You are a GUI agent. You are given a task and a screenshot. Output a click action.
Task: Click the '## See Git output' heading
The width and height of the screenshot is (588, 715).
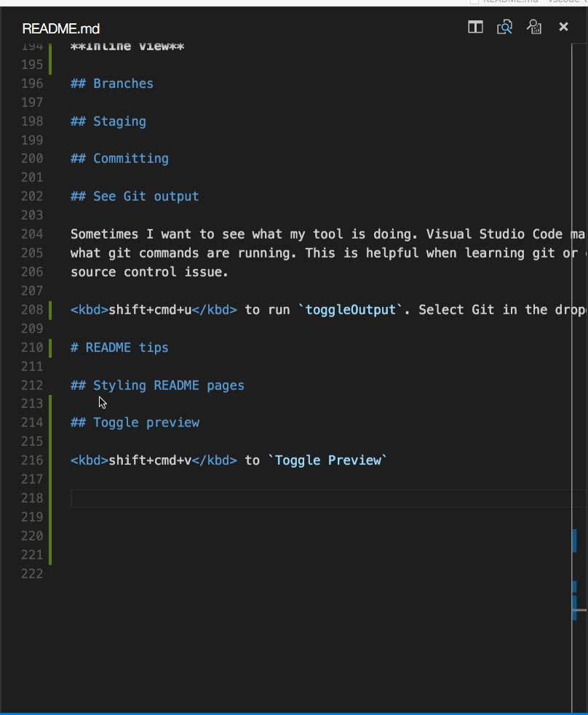134,196
